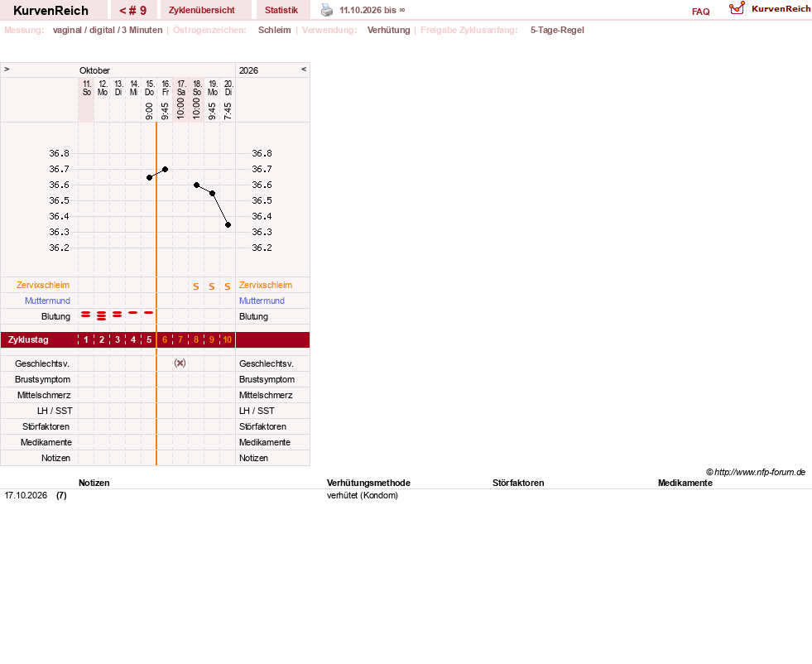Click the bleeding mark on 11. Oktober
This screenshot has width=812, height=664.
point(86,315)
